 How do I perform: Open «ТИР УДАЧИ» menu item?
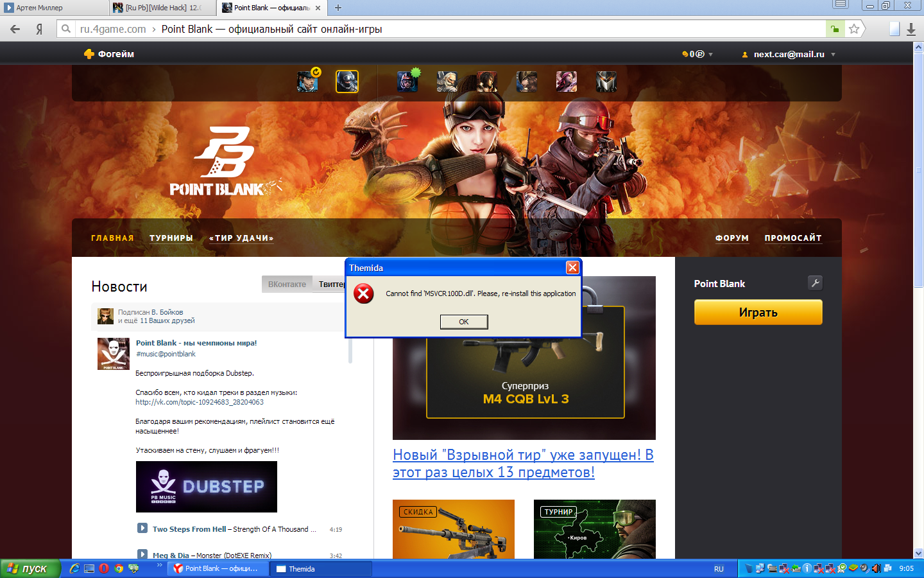coord(241,238)
